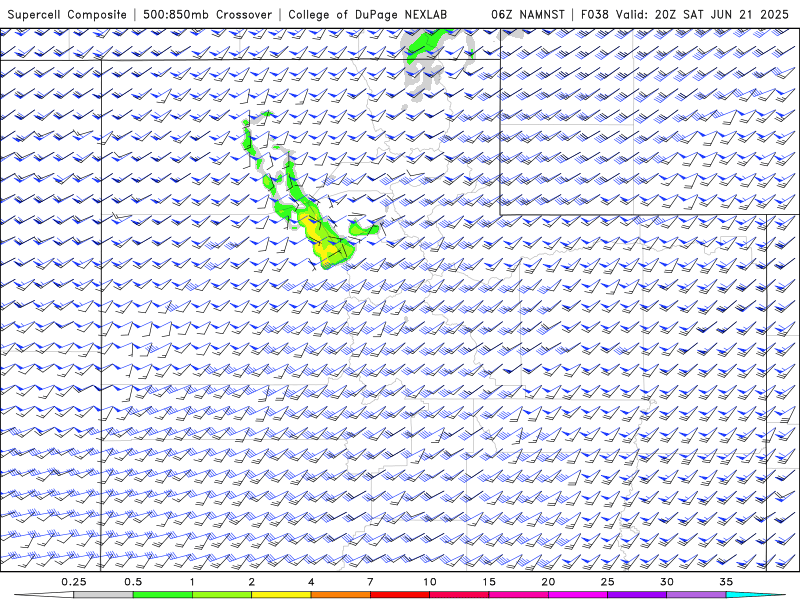Click the 10 value on the color scale

[x=430, y=582]
